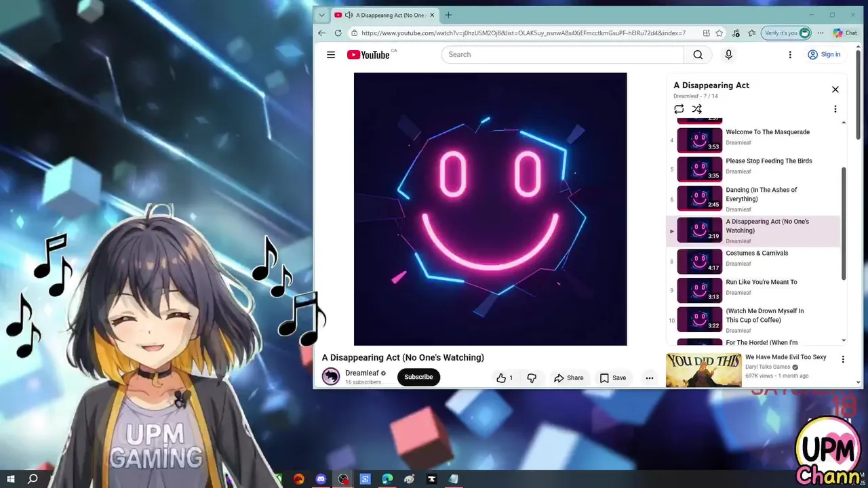Toggle loop playlist
This screenshot has height=488, width=868.
tap(679, 109)
